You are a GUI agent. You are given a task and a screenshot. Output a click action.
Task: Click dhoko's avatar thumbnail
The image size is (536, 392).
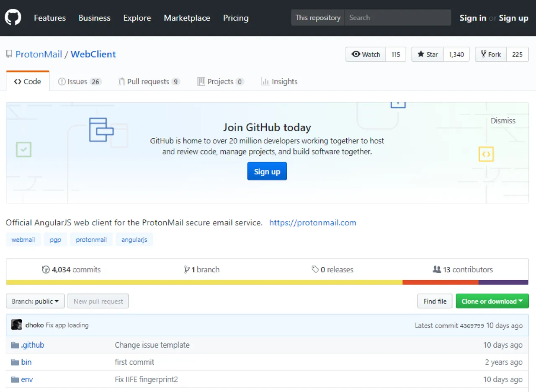17,325
